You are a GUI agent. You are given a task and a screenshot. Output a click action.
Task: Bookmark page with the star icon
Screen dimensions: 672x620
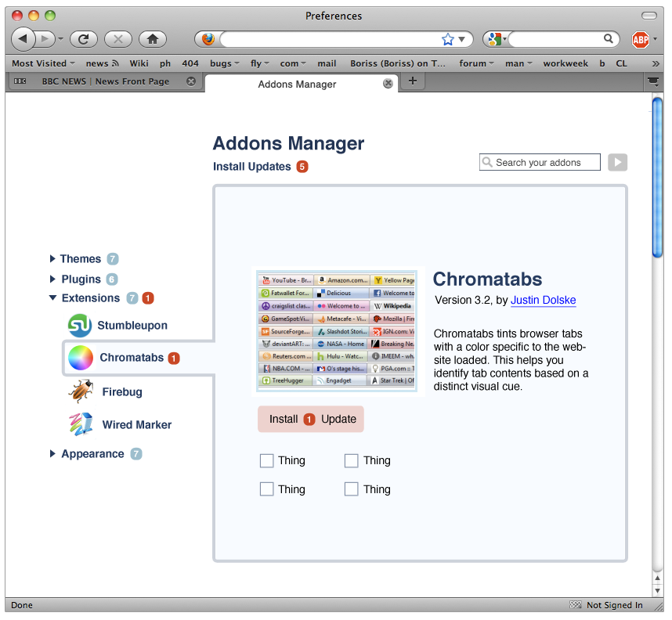click(x=448, y=39)
